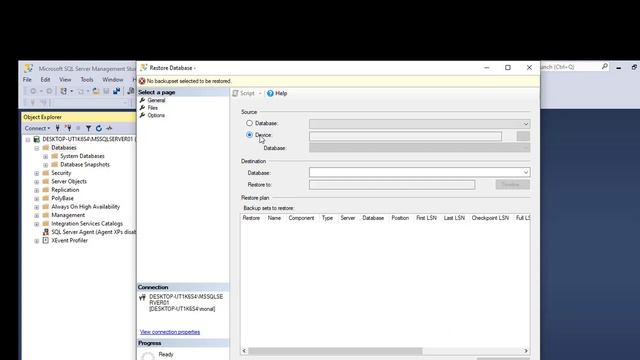Select the SQL Server Agent item
The height and width of the screenshot is (360, 640).
tap(93, 232)
